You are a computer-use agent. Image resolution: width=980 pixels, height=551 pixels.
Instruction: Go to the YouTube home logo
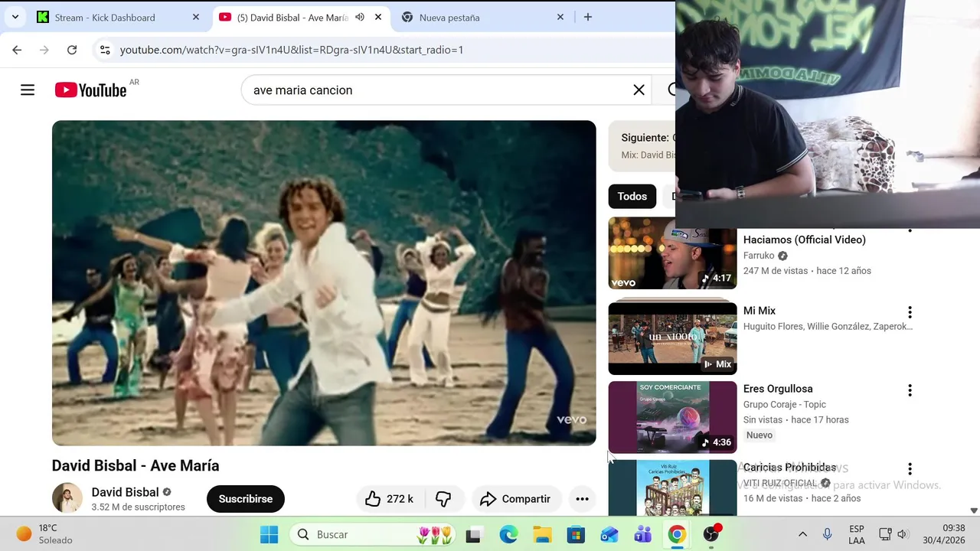(90, 90)
